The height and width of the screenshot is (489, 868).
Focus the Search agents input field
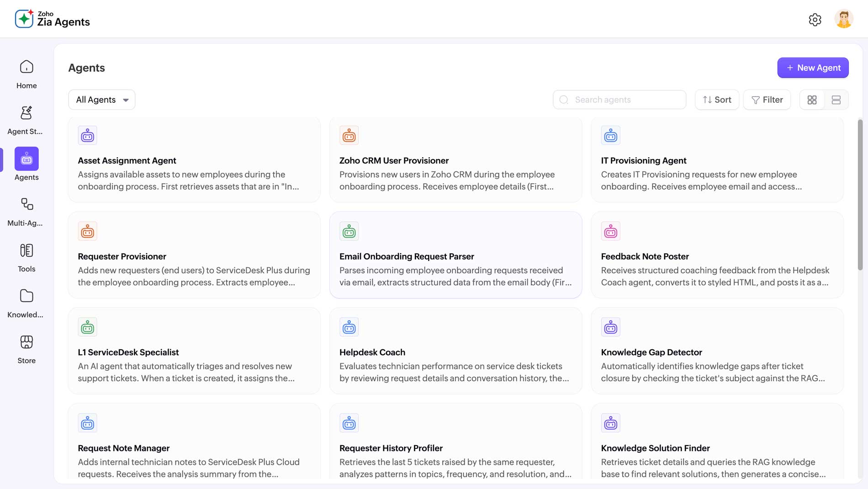(626, 100)
